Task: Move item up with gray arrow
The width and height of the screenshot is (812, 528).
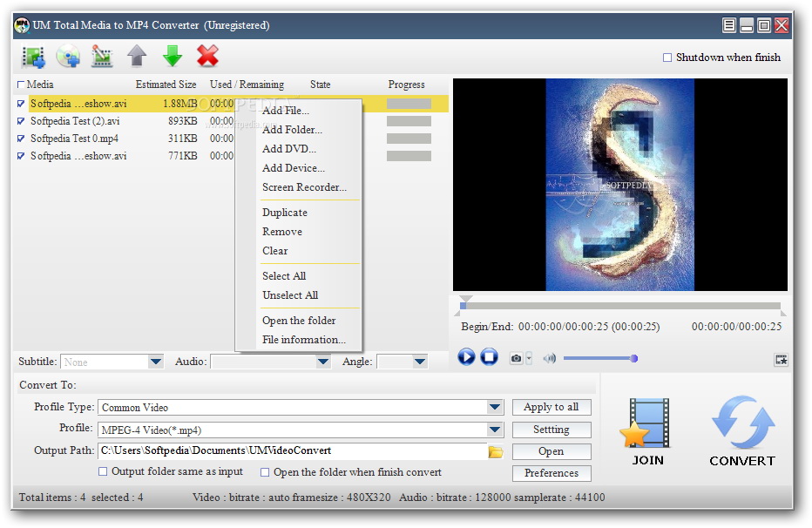Action: coord(137,58)
